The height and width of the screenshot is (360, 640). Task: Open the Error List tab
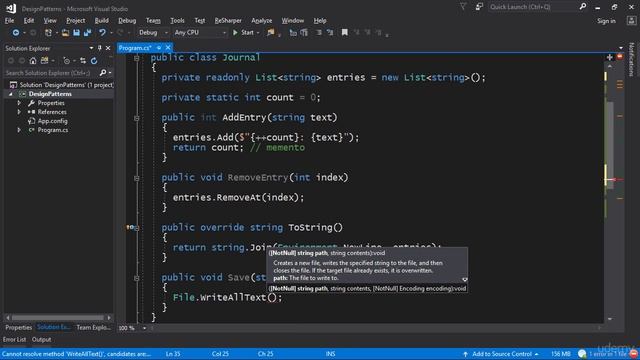(x=14, y=340)
